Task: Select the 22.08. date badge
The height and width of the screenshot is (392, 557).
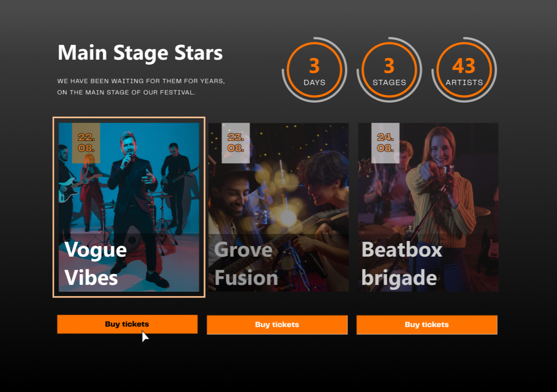Action: pos(86,143)
